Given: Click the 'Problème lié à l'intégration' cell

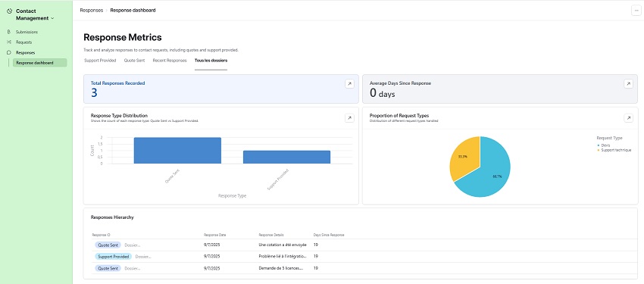Looking at the screenshot, I should [283, 256].
